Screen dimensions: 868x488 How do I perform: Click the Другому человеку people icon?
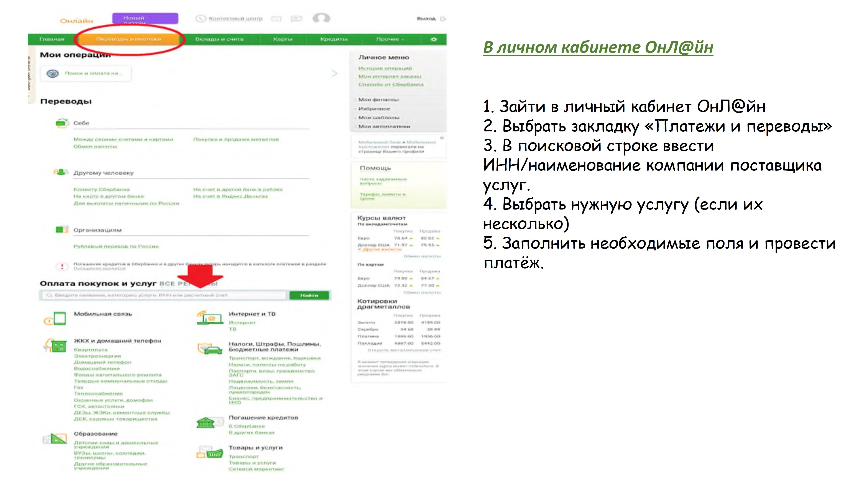coord(61,172)
